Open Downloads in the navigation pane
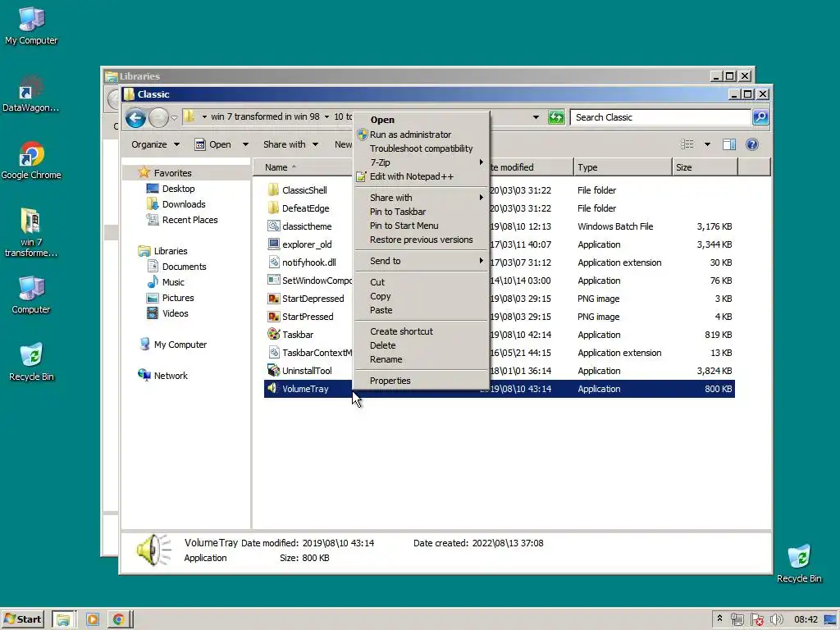This screenshot has height=630, width=840. (x=184, y=204)
